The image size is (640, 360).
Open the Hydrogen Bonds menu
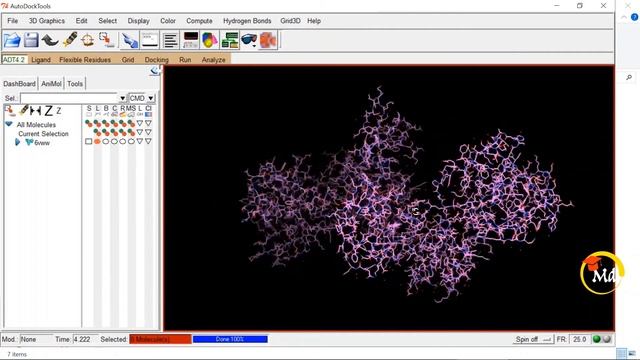247,21
